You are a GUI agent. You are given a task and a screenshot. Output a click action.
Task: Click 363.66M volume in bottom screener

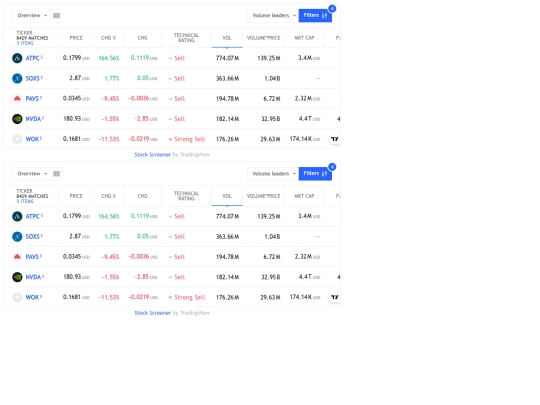click(x=227, y=237)
